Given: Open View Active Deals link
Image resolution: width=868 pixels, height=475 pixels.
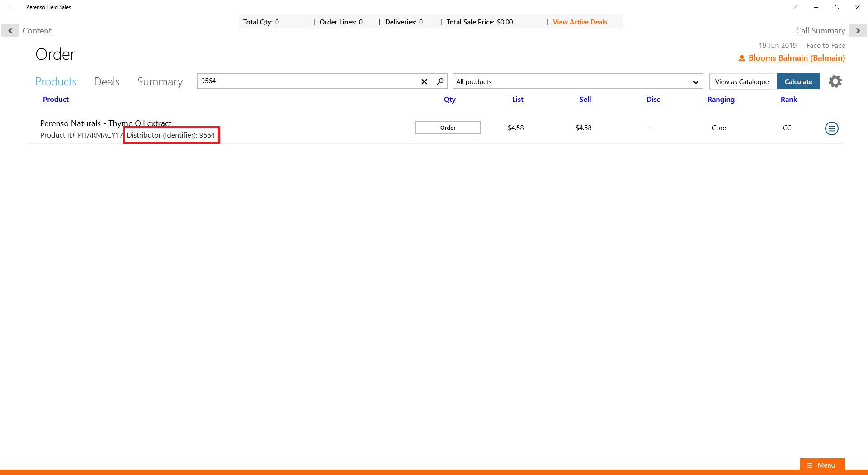Looking at the screenshot, I should tap(580, 22).
